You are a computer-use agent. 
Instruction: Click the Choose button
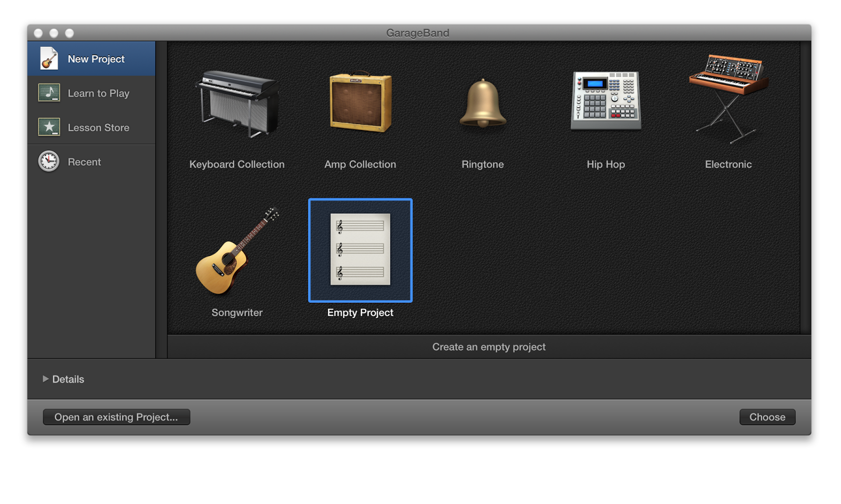click(767, 417)
